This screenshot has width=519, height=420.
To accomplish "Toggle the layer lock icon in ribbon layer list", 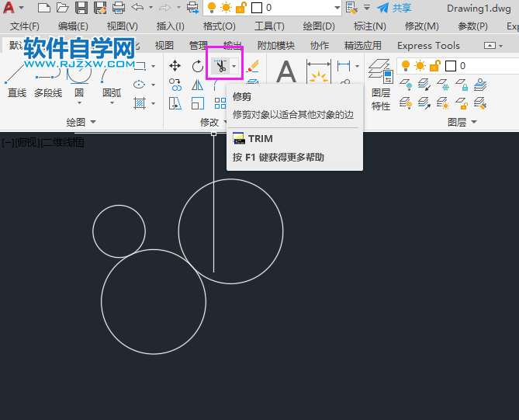I will click(434, 66).
